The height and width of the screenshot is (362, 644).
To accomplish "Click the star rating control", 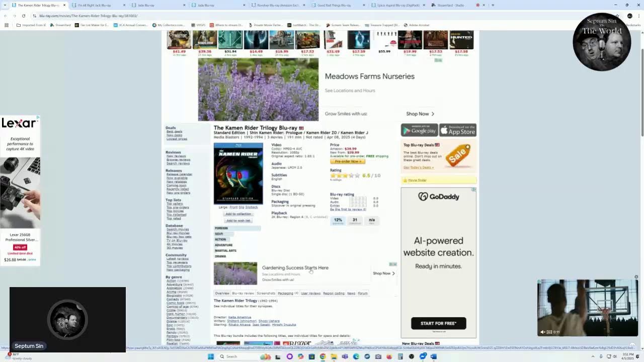I will tap(345, 175).
